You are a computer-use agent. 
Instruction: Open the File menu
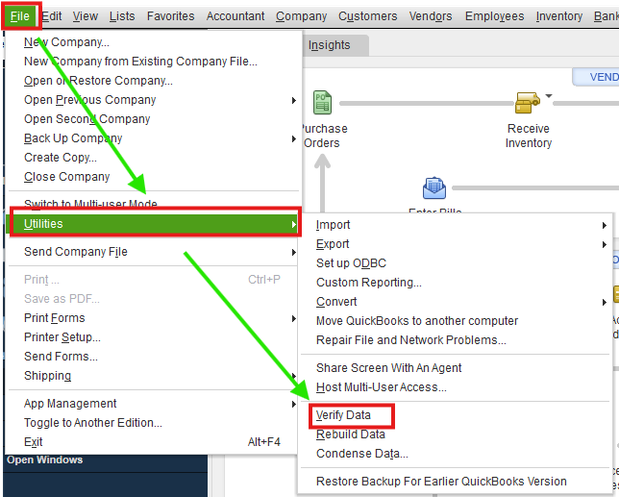click(20, 16)
